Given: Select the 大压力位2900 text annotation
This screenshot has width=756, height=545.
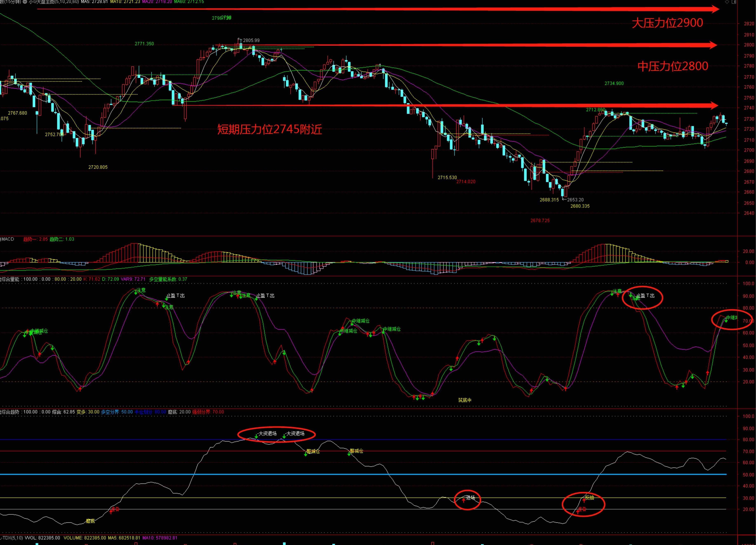Looking at the screenshot, I should 667,23.
